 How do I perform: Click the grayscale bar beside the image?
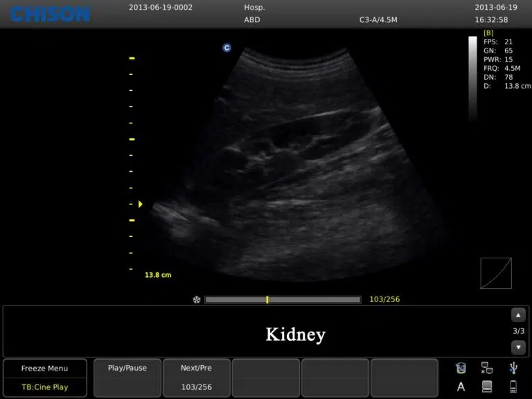(472, 80)
